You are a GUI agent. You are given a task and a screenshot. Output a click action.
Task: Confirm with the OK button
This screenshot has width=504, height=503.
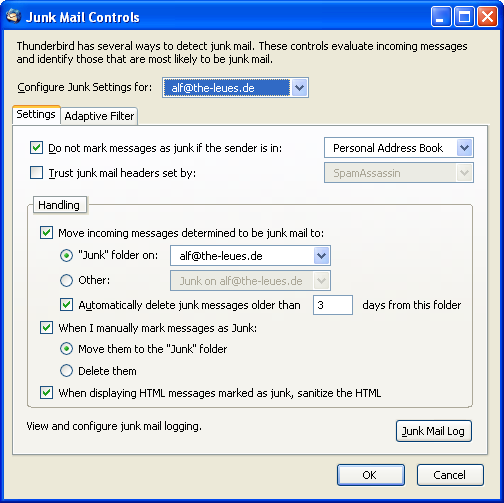pos(371,475)
